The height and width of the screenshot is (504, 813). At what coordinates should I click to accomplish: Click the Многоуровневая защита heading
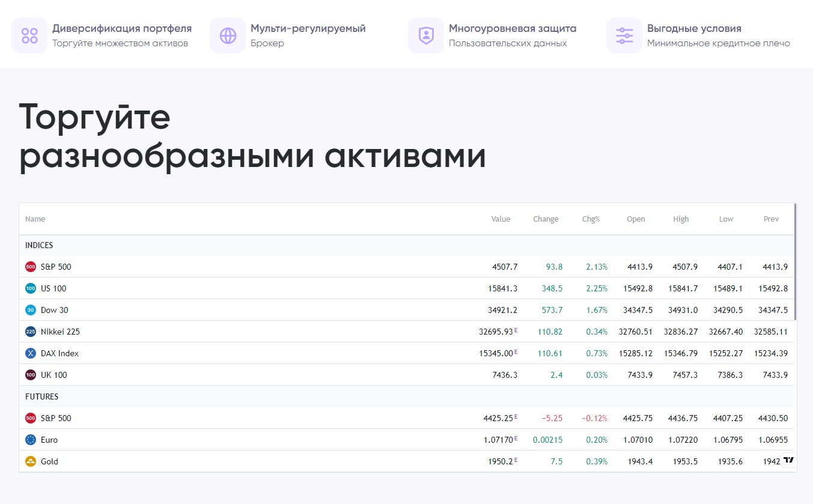[x=513, y=28]
